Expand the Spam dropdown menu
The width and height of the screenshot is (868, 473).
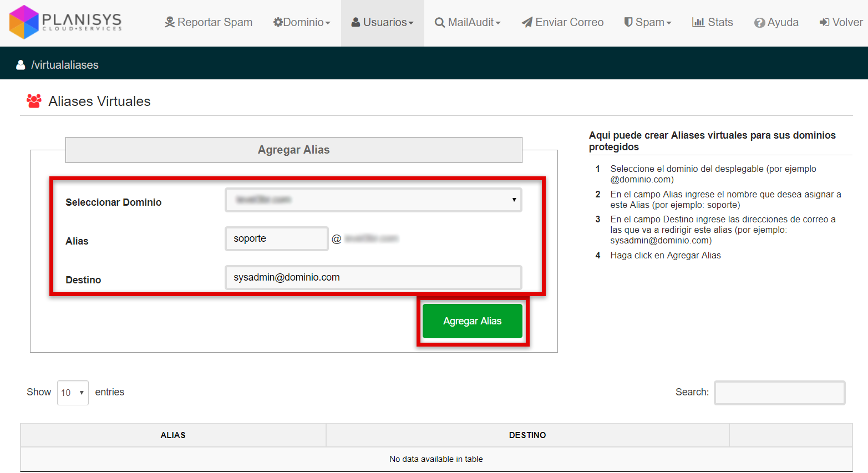(648, 22)
